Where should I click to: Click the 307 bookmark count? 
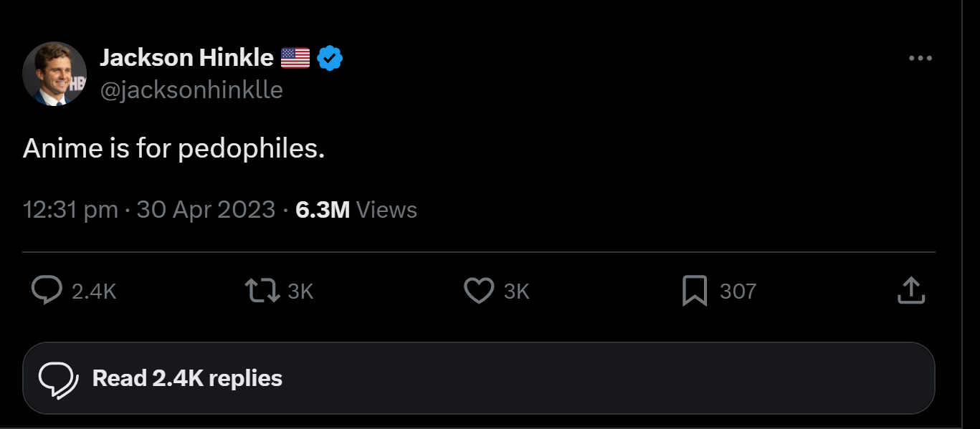738,291
